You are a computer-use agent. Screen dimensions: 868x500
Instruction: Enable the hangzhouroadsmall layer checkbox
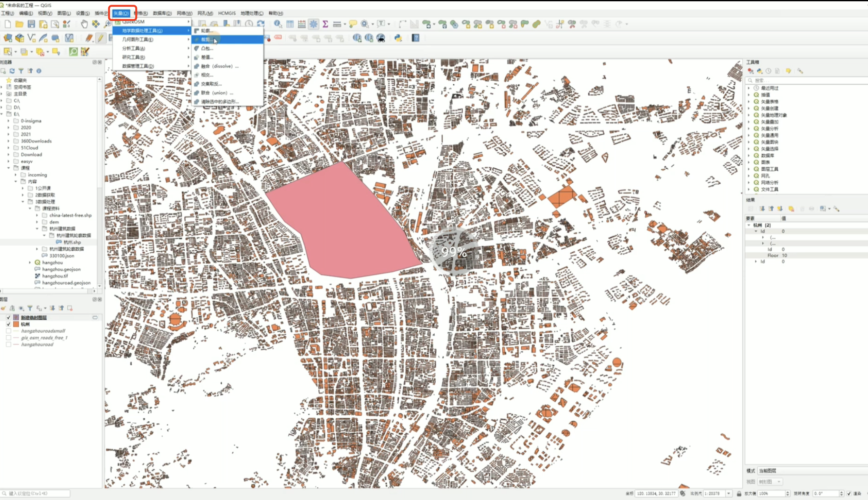9,331
